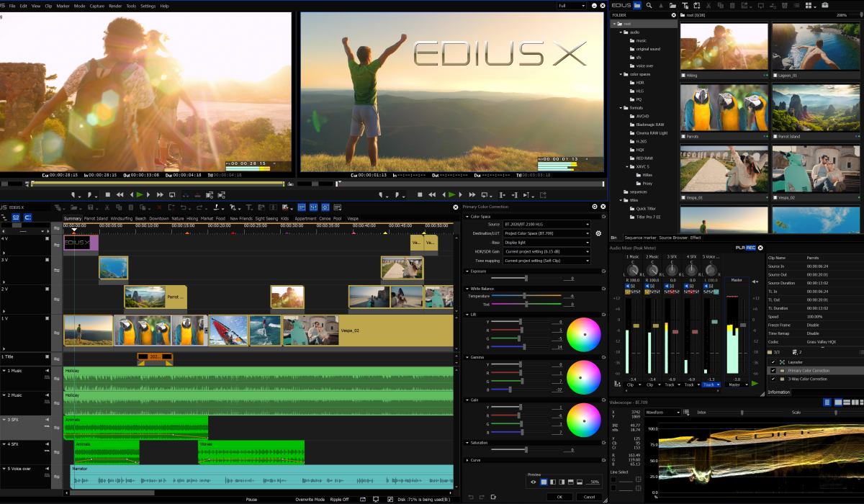Close the FOLDER pane with its X icon

[673, 15]
